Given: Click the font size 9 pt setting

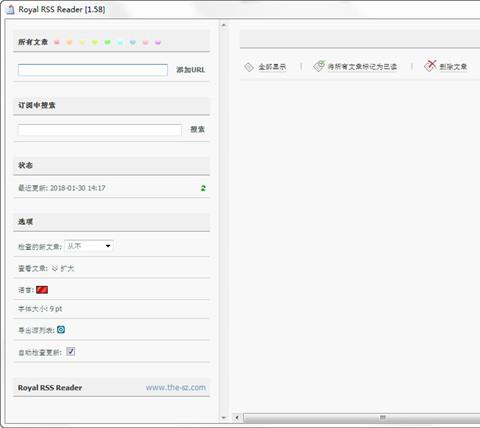Looking at the screenshot, I should [x=40, y=309].
